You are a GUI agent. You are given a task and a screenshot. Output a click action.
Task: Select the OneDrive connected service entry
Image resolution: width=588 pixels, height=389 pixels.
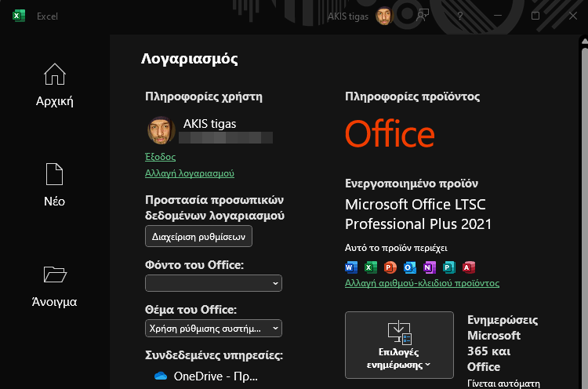coord(206,376)
